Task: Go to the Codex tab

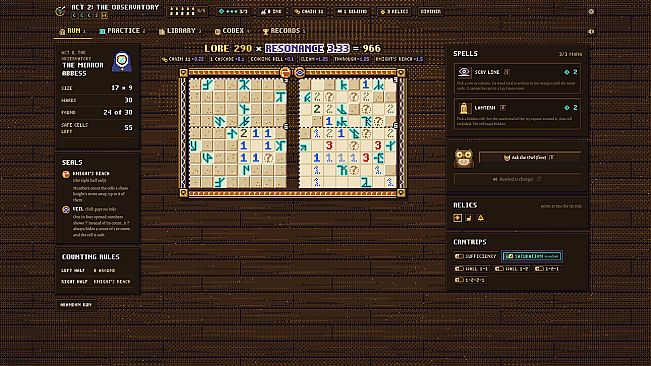Action: [x=232, y=31]
